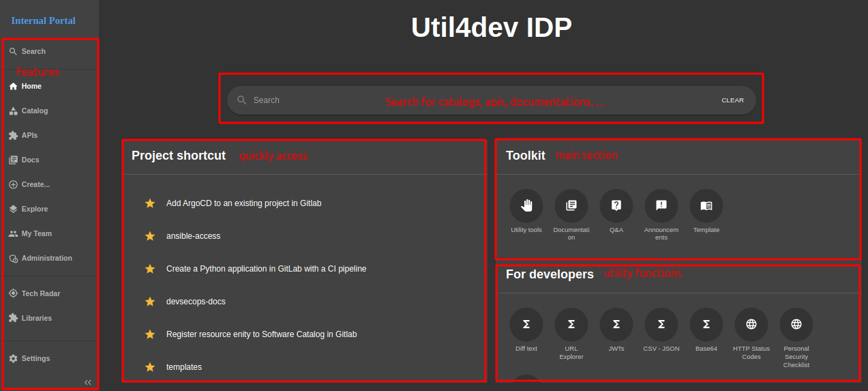Collapse the sidebar with double chevron
The image size is (868, 391).
pyautogui.click(x=87, y=382)
